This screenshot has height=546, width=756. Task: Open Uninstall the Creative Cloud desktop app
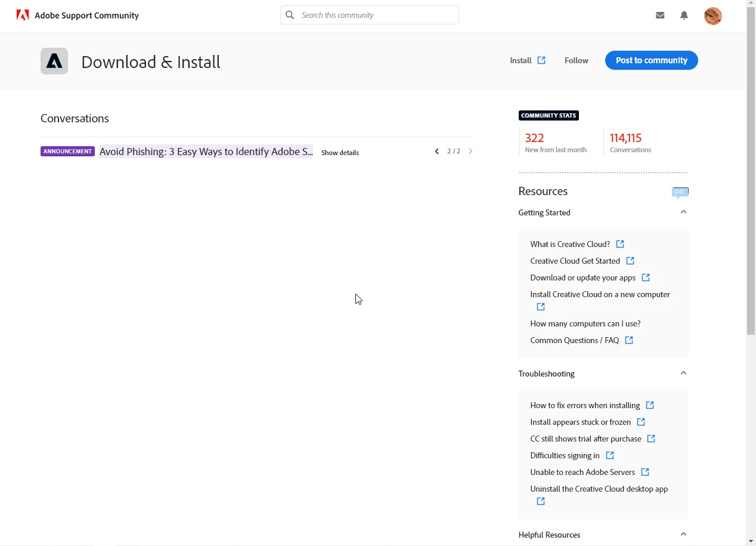pos(599,489)
